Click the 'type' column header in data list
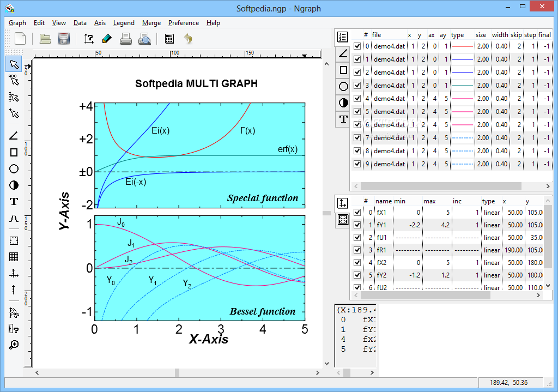Screen dimensions: 558x392 click(457, 34)
